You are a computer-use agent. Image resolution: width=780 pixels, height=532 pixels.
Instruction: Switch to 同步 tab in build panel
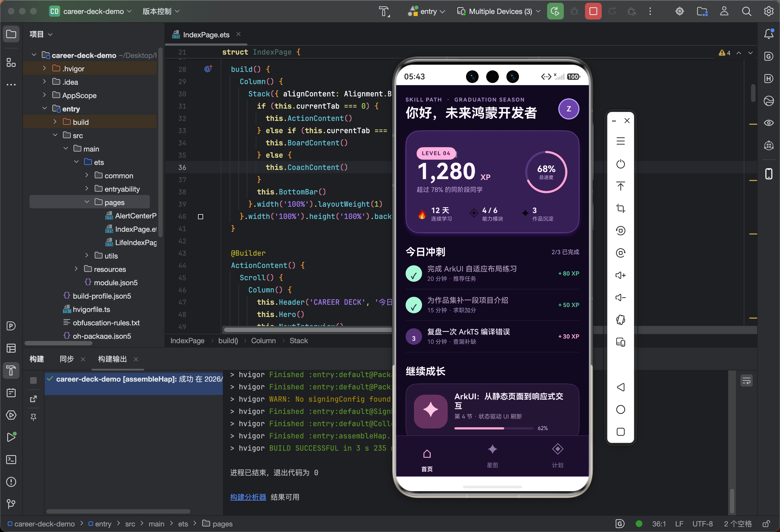(x=67, y=359)
